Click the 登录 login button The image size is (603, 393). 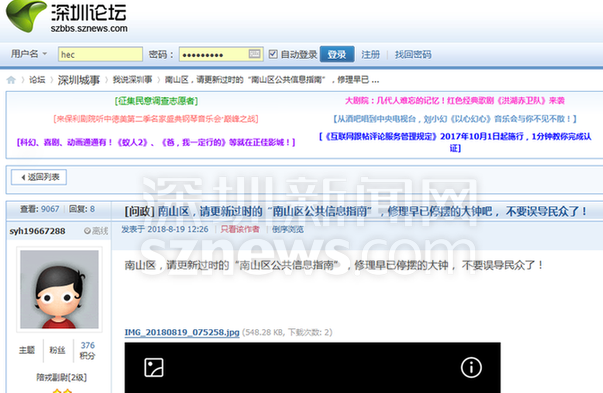click(337, 54)
